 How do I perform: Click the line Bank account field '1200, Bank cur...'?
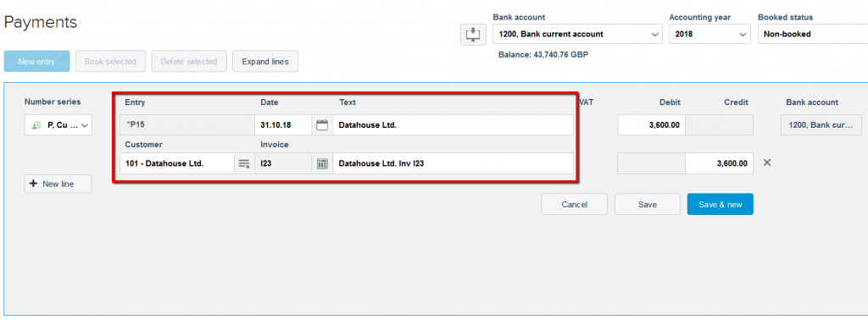821,125
